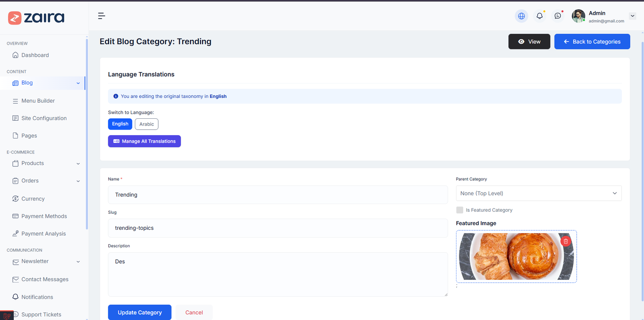Expand the Admin account dropdown arrow
Image resolution: width=644 pixels, height=320 pixels.
(x=632, y=16)
